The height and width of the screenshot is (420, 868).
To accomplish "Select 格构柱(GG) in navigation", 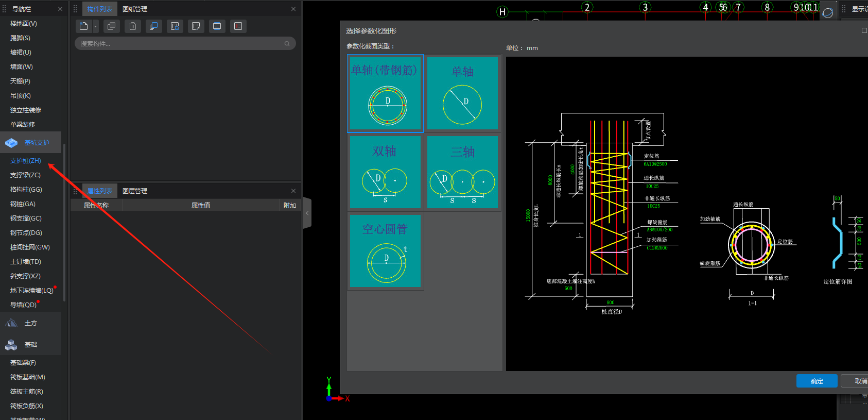I will (26, 190).
